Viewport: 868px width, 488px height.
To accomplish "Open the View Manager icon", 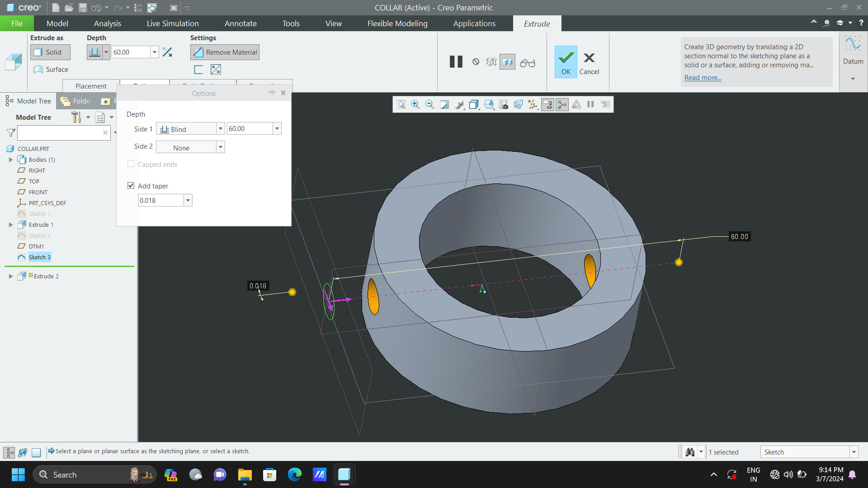I will tap(504, 105).
